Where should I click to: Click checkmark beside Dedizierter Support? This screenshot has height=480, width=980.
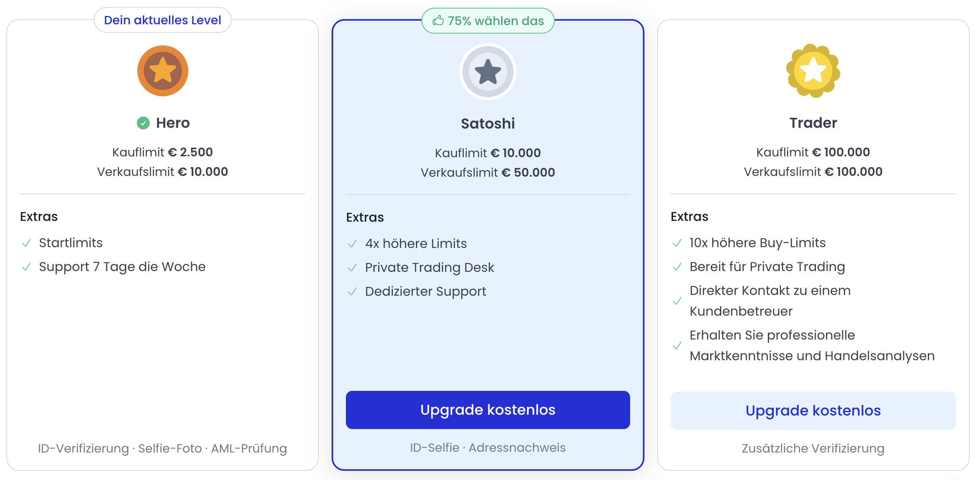352,291
